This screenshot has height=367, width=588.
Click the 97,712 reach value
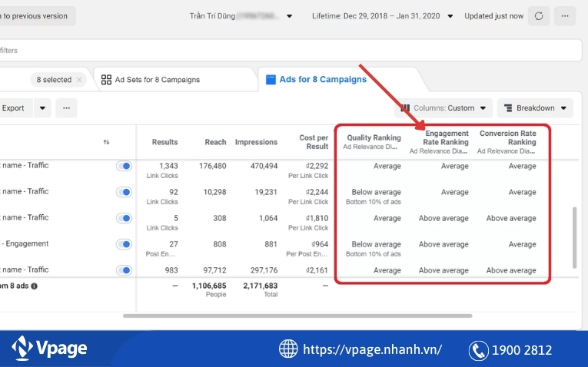pos(214,270)
